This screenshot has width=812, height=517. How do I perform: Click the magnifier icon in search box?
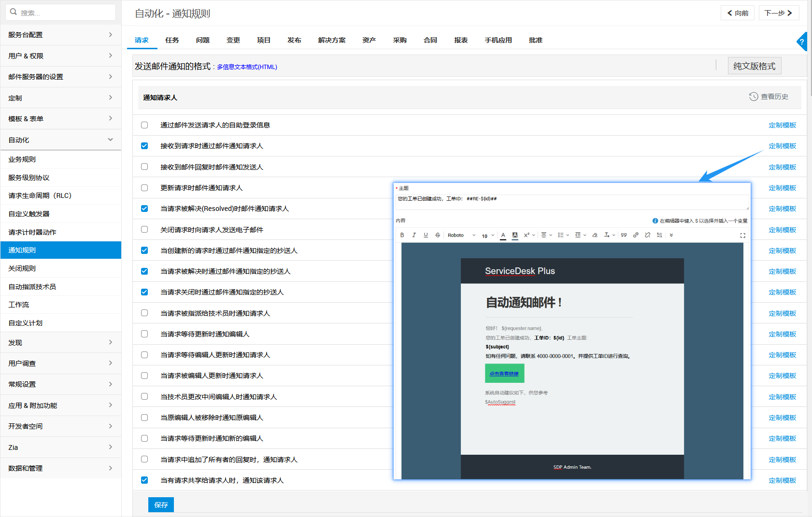14,12
